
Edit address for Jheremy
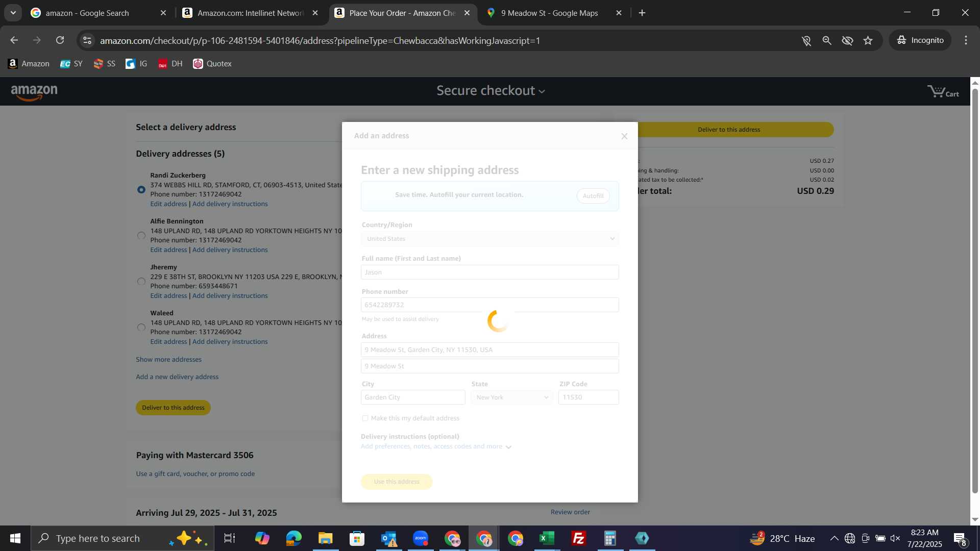tap(168, 296)
